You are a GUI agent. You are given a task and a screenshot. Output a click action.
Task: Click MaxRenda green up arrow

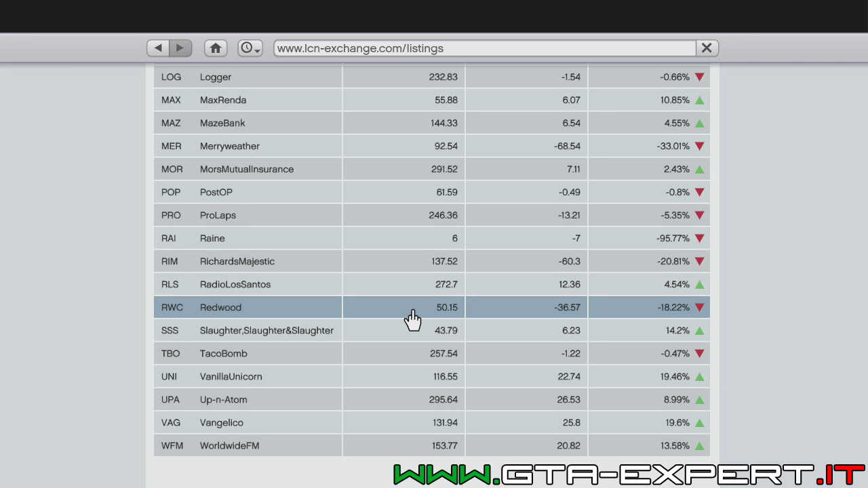[700, 100]
